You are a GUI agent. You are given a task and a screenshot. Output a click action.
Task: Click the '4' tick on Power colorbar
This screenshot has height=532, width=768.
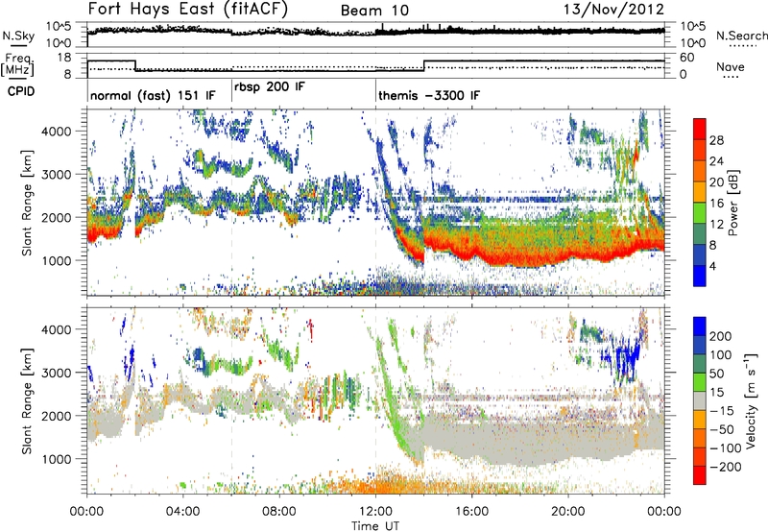point(713,266)
